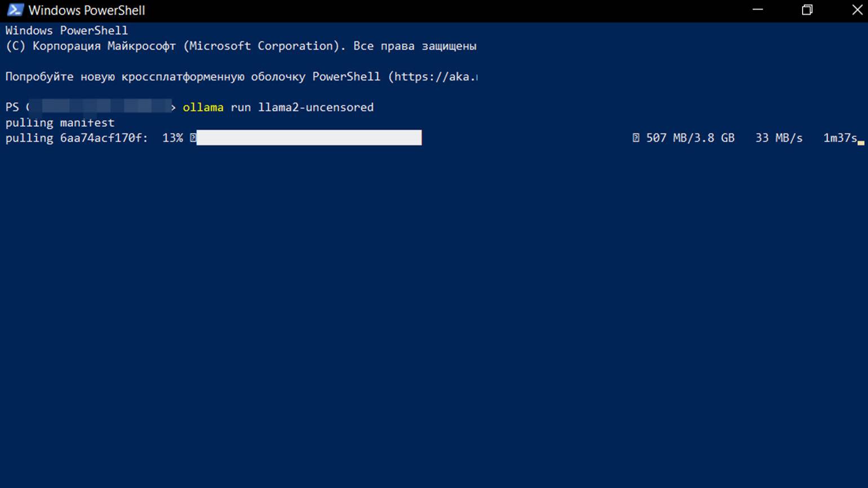Click the yellow ollama command word
Image resolution: width=868 pixels, height=488 pixels.
coord(203,108)
